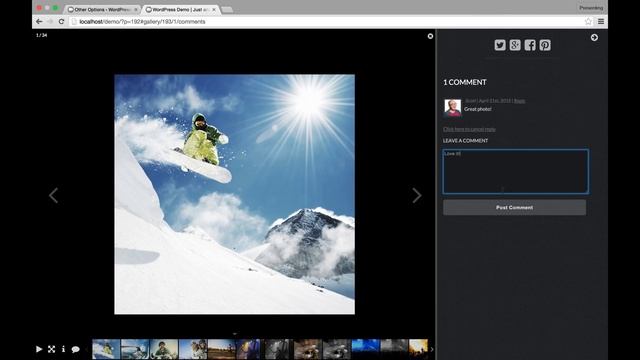Toggle the comments speech bubble icon
The width and height of the screenshot is (640, 360).
click(x=76, y=349)
